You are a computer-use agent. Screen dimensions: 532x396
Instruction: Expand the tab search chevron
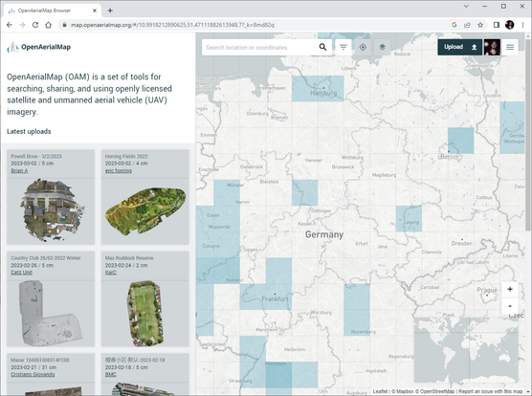(466, 6)
